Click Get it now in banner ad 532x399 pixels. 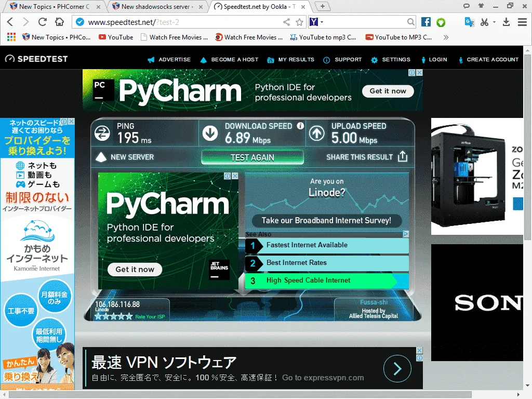click(x=388, y=91)
